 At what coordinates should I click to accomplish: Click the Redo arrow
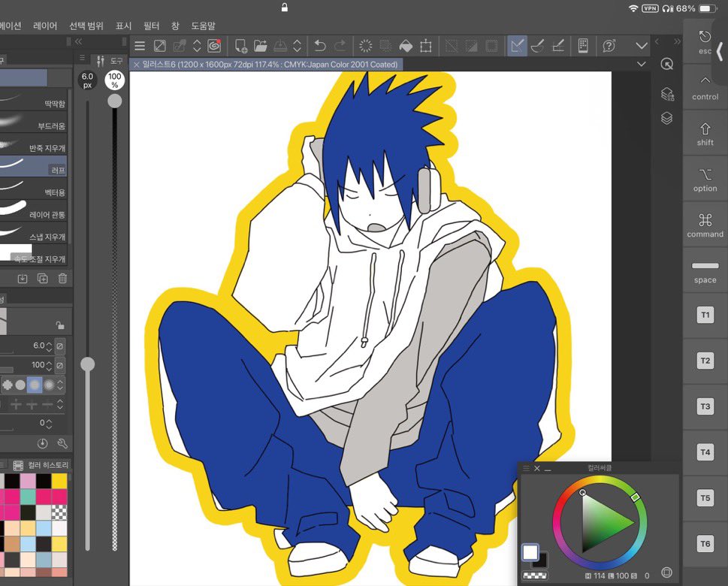click(x=340, y=46)
